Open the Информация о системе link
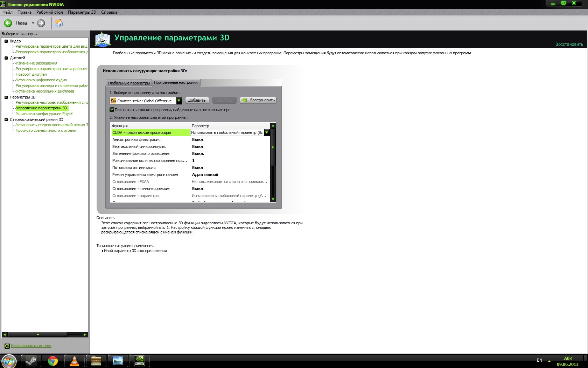The height and width of the screenshot is (368, 588). 31,346
